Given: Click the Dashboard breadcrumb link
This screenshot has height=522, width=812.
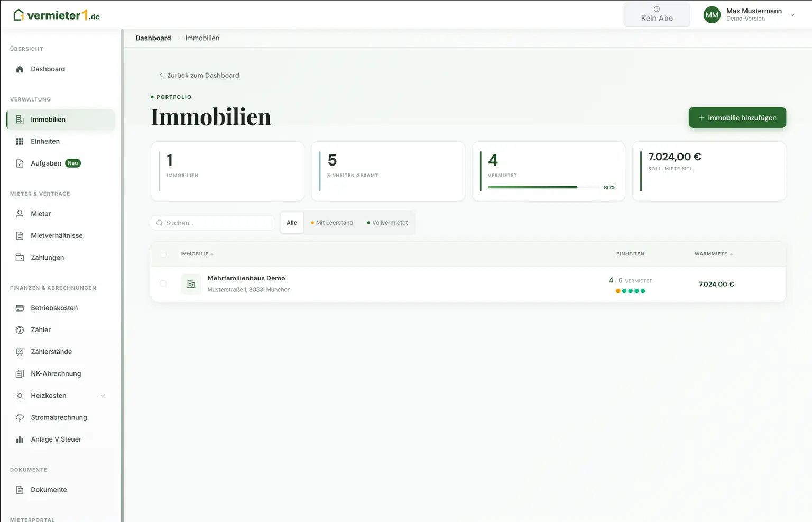Looking at the screenshot, I should pos(153,38).
